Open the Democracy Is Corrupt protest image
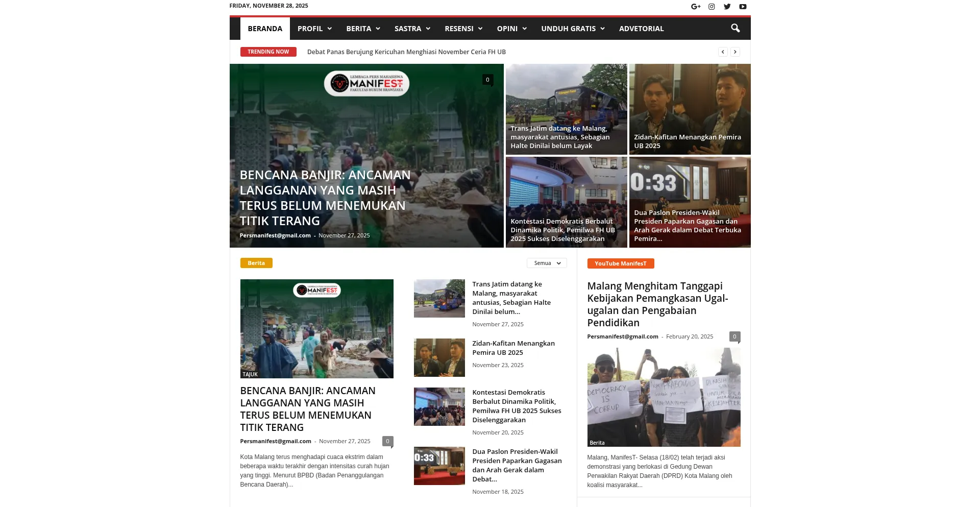The image size is (980, 507). click(x=664, y=397)
